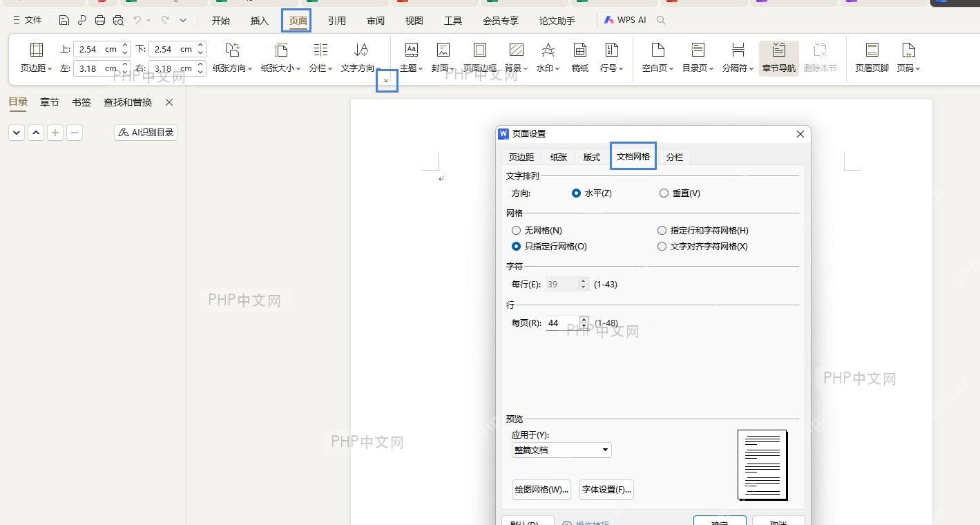Open the 文件 file menu
The width and height of the screenshot is (980, 525).
[28, 21]
